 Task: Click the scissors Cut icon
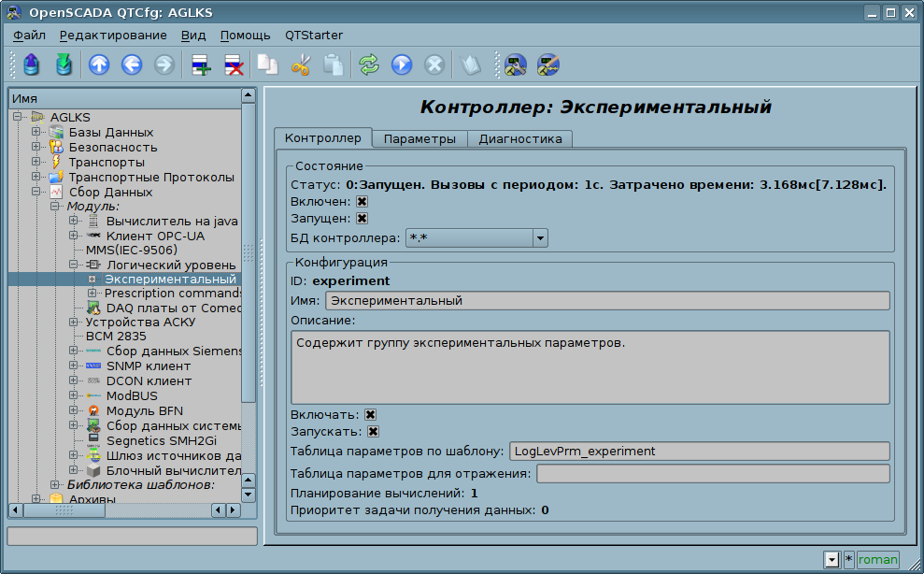pyautogui.click(x=300, y=65)
